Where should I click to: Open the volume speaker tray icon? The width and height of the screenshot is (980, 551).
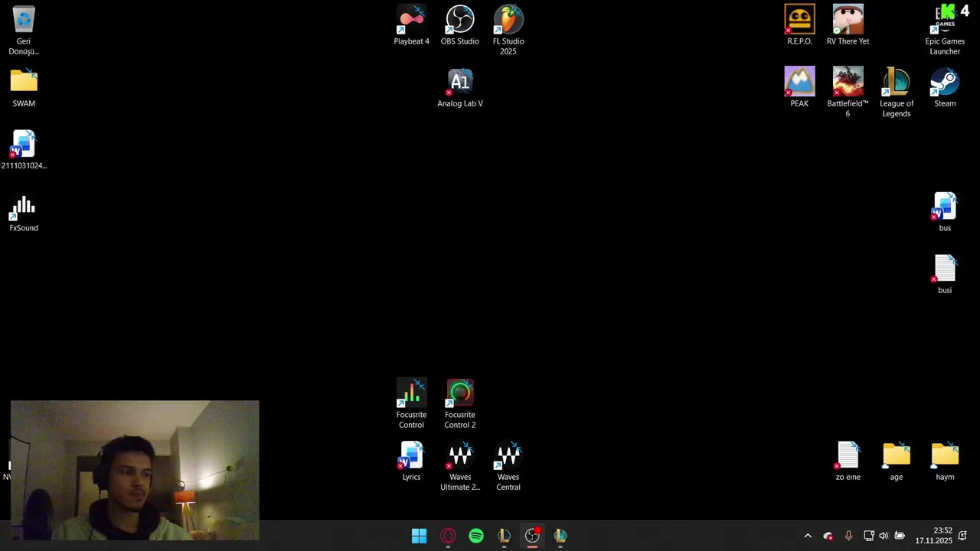884,536
